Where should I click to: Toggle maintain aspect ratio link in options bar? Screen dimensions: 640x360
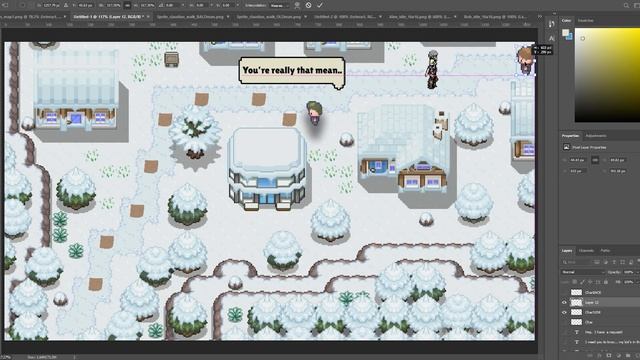[127, 5]
